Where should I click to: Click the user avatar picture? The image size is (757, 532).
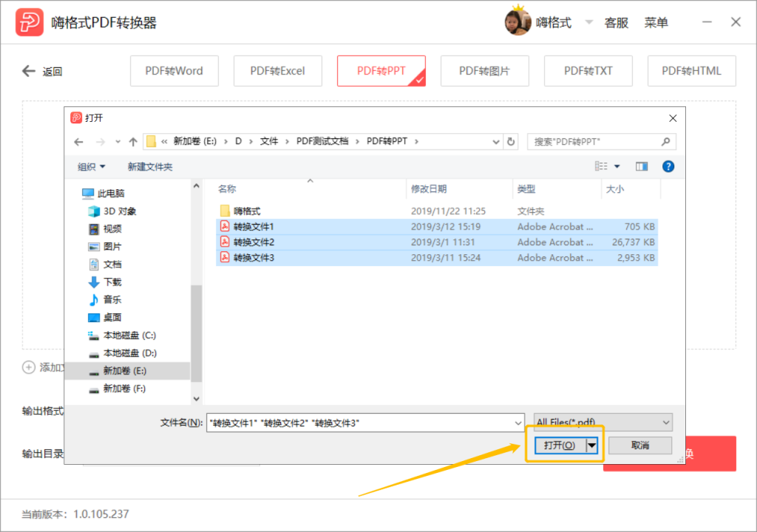(517, 21)
